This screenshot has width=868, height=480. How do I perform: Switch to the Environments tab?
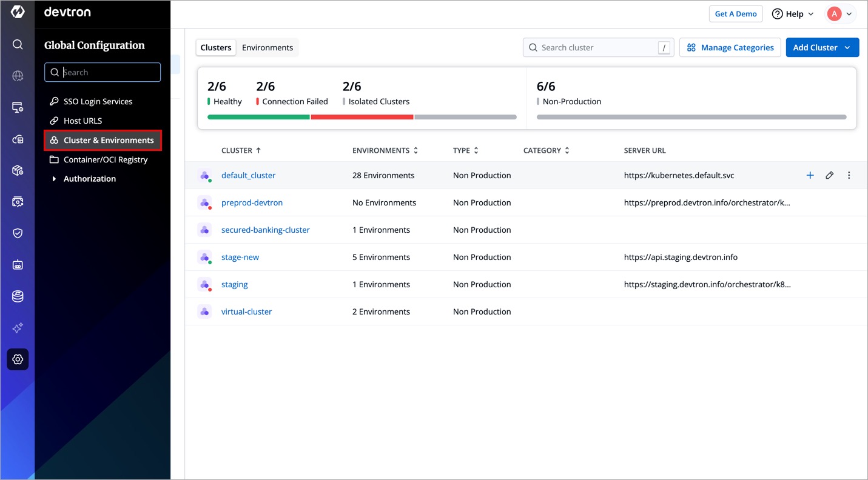tap(267, 47)
